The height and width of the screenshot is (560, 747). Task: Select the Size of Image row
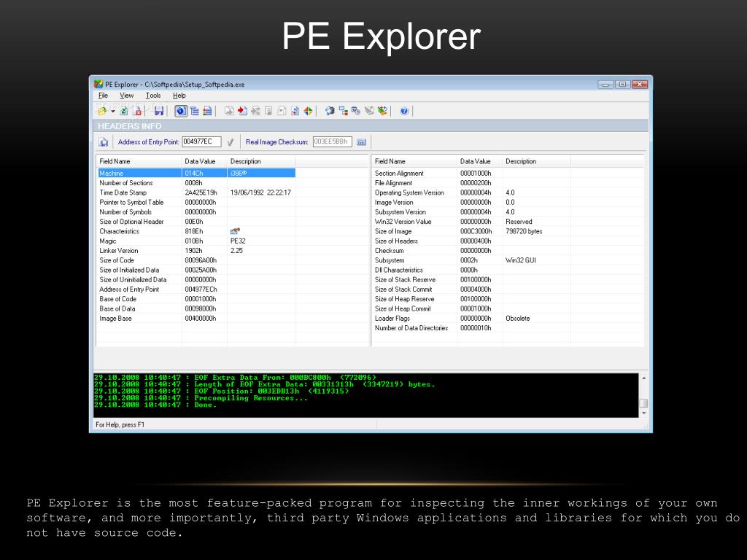coord(472,231)
